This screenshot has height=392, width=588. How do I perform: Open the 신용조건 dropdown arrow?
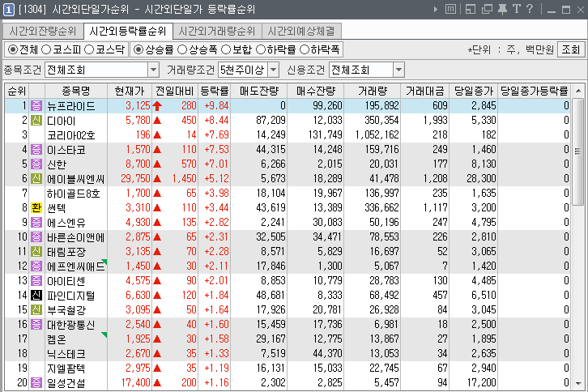pyautogui.click(x=399, y=70)
